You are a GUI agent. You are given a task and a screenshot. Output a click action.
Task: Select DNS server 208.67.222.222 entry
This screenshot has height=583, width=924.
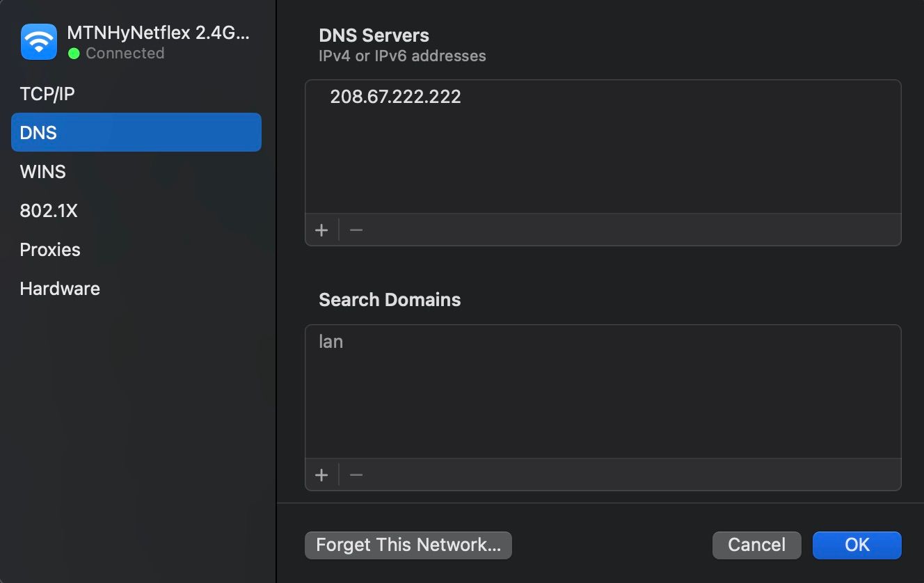(395, 97)
